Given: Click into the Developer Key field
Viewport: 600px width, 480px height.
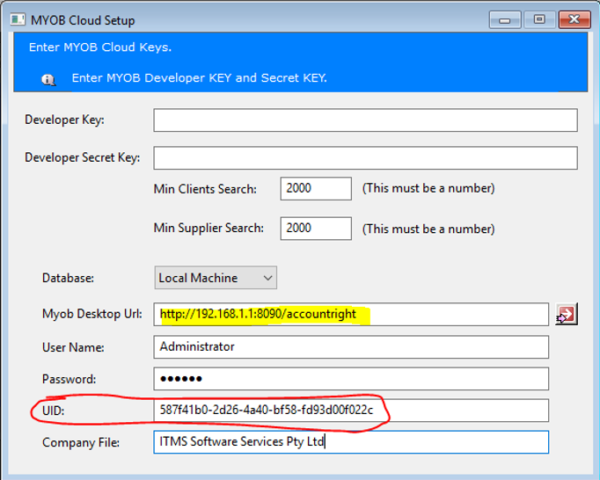Looking at the screenshot, I should 365,120.
